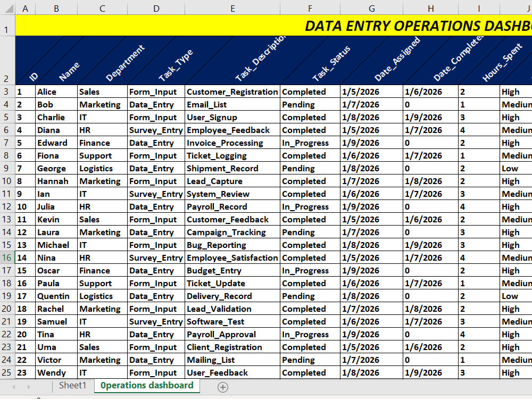
Task: Select the cell containing Wendy
Action: click(x=56, y=372)
